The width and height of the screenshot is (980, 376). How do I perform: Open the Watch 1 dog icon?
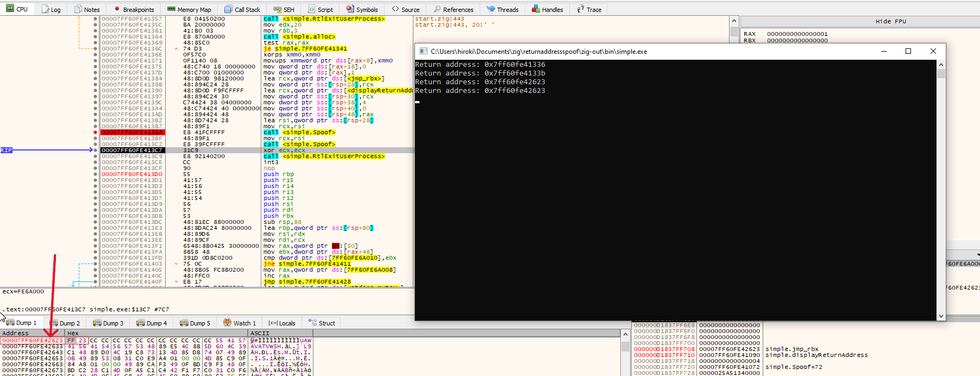coord(228,323)
